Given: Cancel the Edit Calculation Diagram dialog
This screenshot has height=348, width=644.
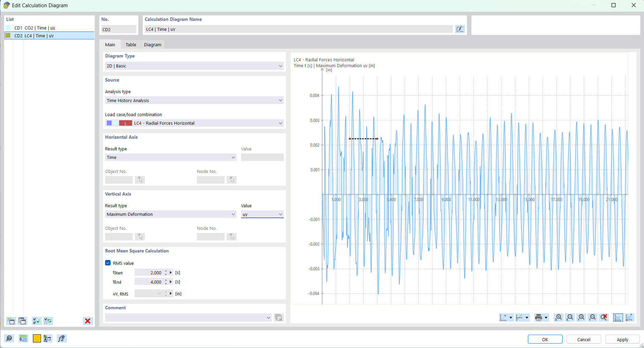Looking at the screenshot, I should (x=583, y=339).
